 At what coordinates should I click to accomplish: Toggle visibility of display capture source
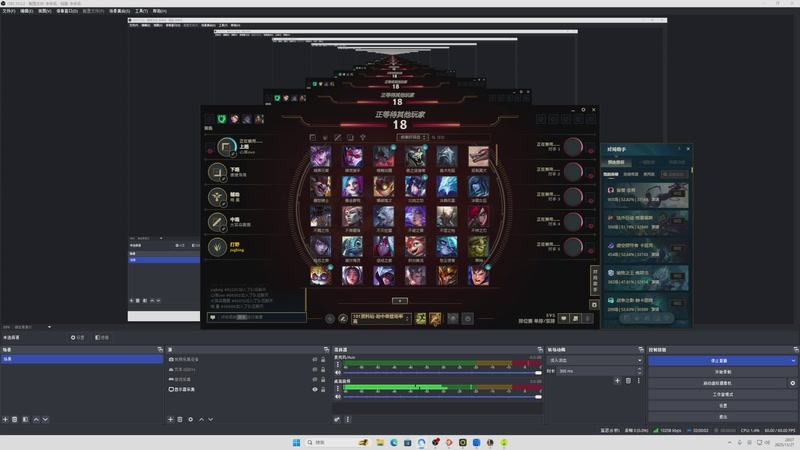pos(315,389)
